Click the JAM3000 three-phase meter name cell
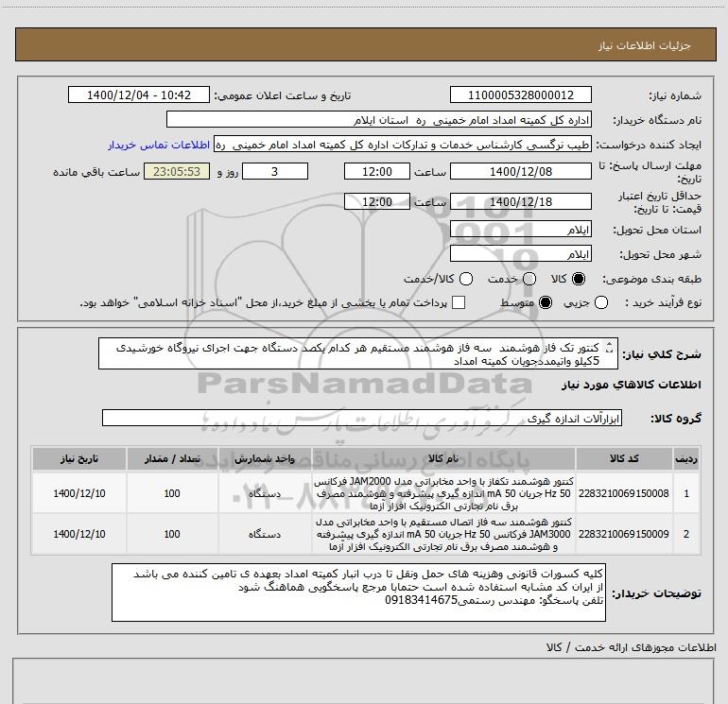Viewport: 728px width, 704px height. [x=443, y=534]
